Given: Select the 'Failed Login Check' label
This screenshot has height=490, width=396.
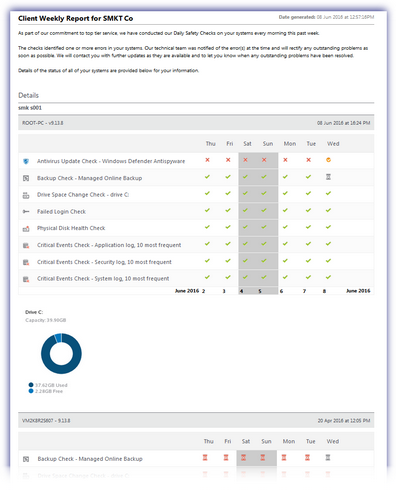Looking at the screenshot, I should pyautogui.click(x=61, y=212).
